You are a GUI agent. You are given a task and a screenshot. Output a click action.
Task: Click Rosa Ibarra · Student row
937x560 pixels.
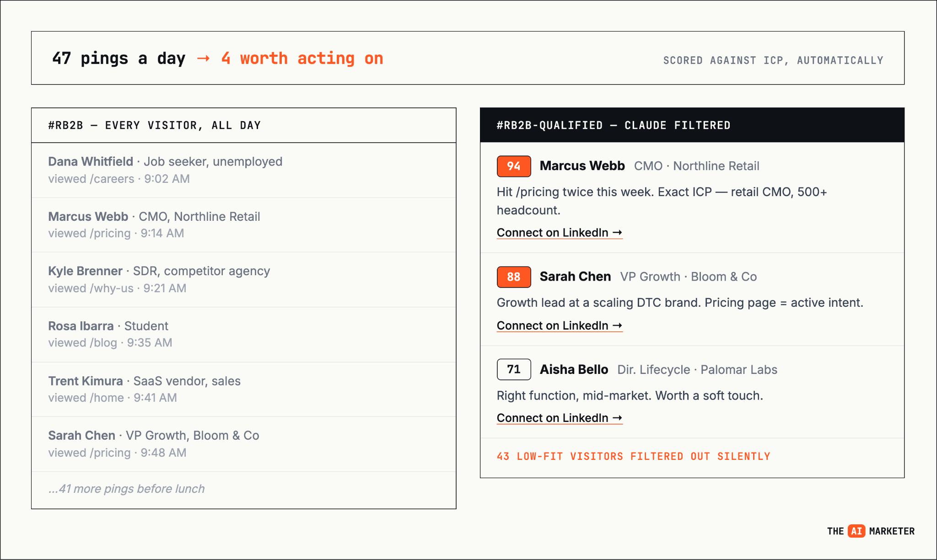[x=243, y=335]
